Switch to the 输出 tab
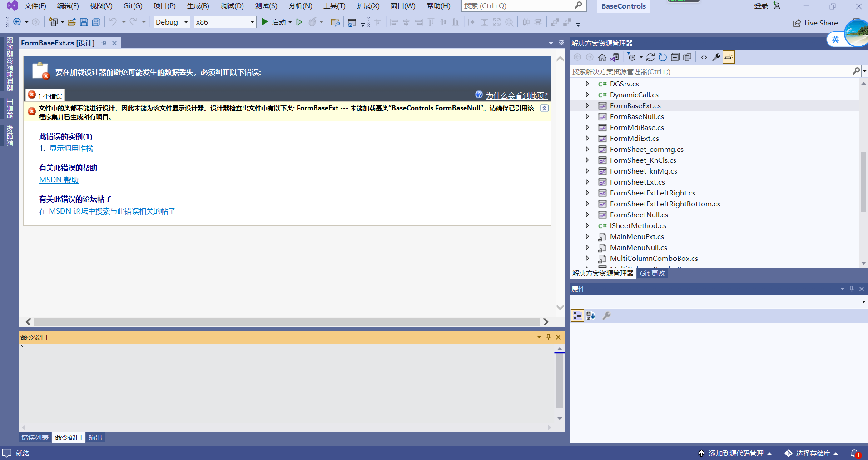Viewport: 868px width, 460px height. coord(95,437)
